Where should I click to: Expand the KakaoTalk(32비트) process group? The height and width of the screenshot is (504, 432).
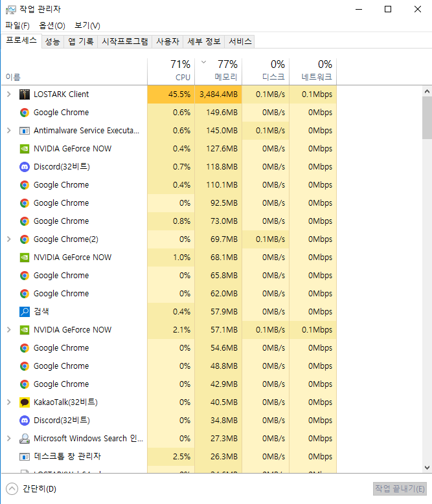pyautogui.click(x=9, y=402)
